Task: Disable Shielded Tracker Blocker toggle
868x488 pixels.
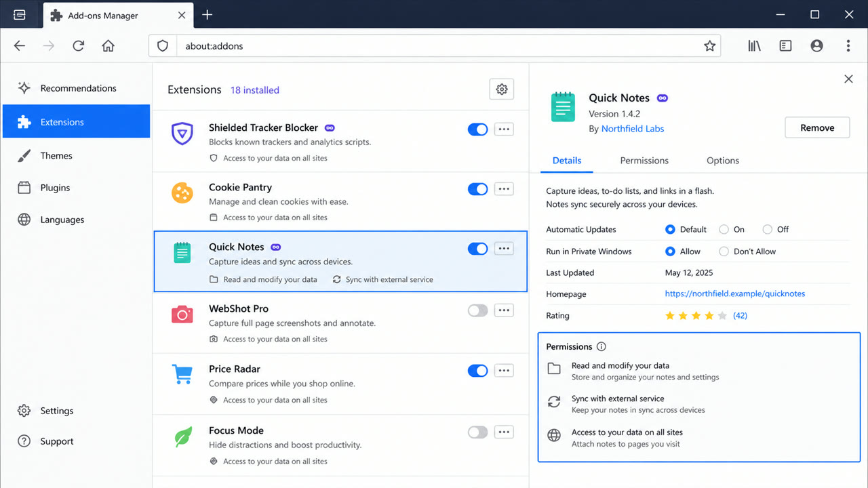Action: (x=477, y=129)
